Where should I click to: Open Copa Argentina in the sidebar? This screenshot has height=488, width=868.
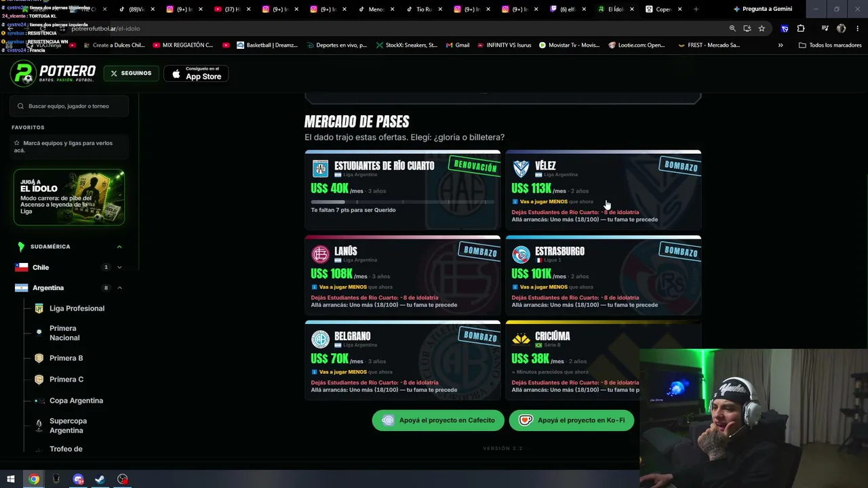coord(76,401)
